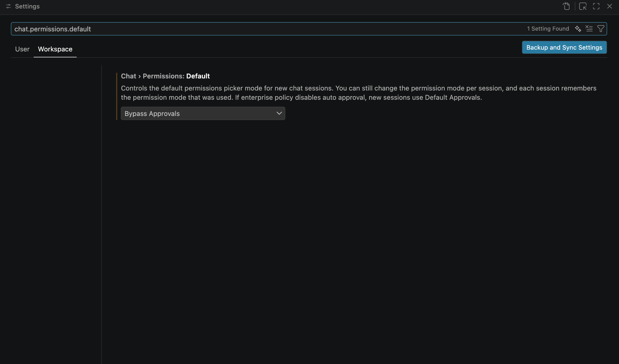Click the AI search sparkle icon
This screenshot has width=619, height=364.
coord(578,29)
